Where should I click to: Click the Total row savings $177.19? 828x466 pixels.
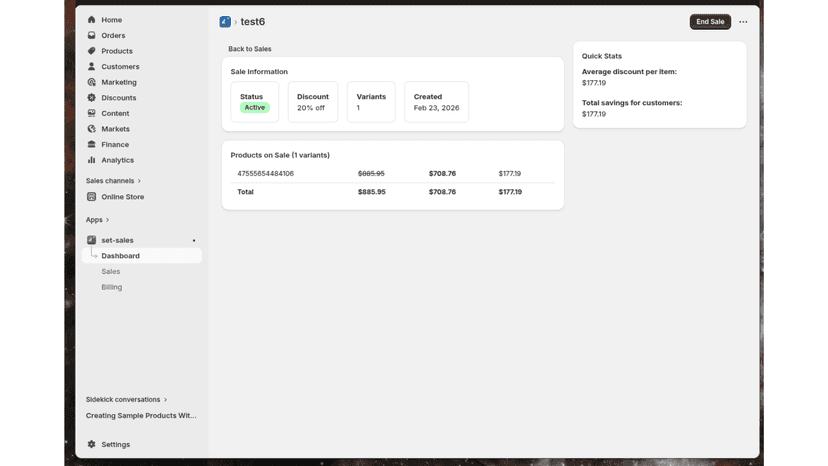pyautogui.click(x=510, y=192)
